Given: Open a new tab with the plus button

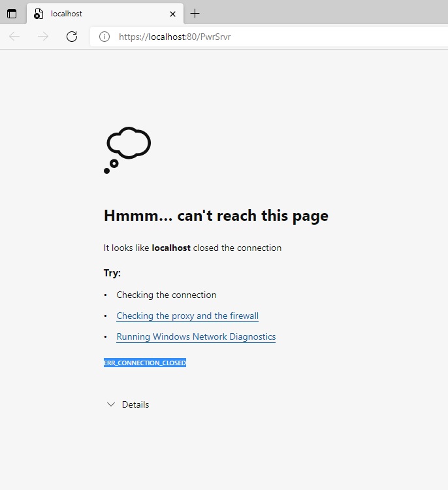Looking at the screenshot, I should 195,14.
